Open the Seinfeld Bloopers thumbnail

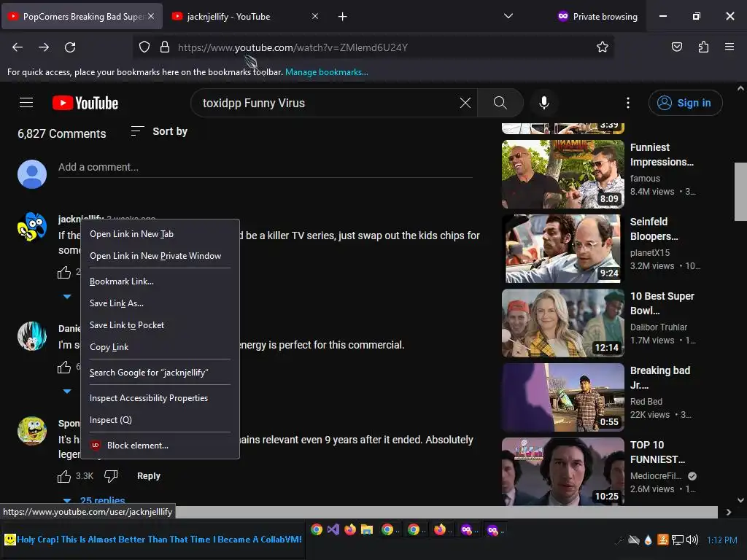coord(562,249)
